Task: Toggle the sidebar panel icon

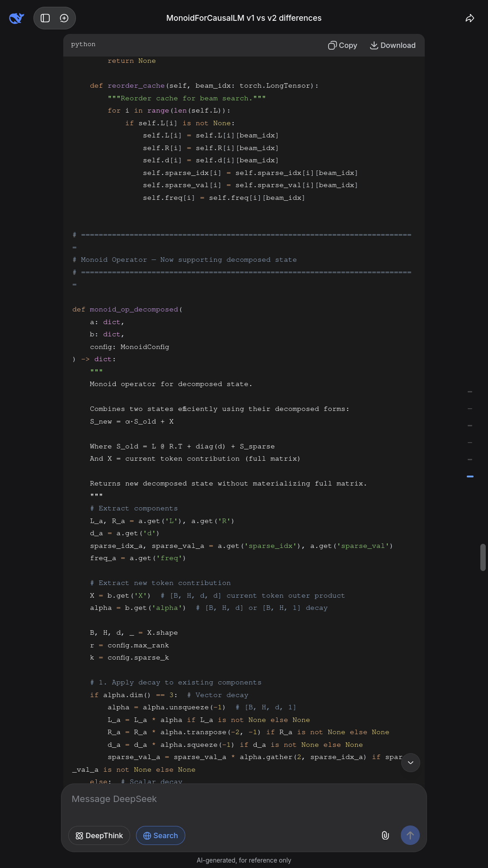Action: coord(45,18)
